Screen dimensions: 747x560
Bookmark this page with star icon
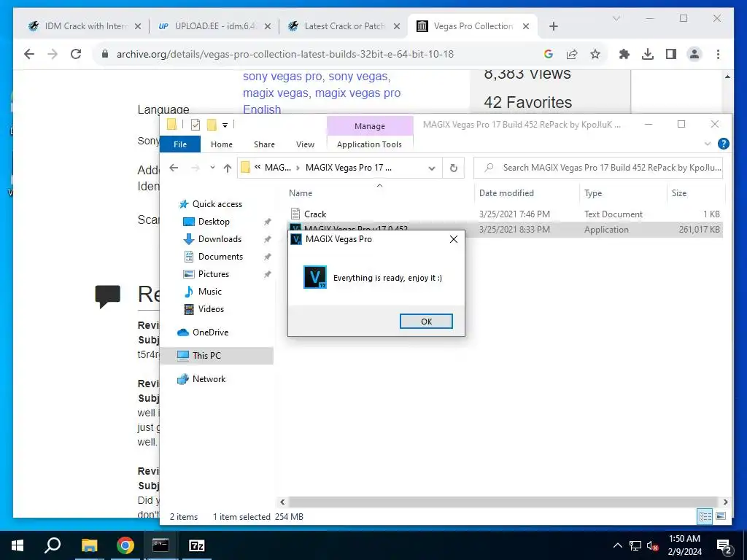595,54
